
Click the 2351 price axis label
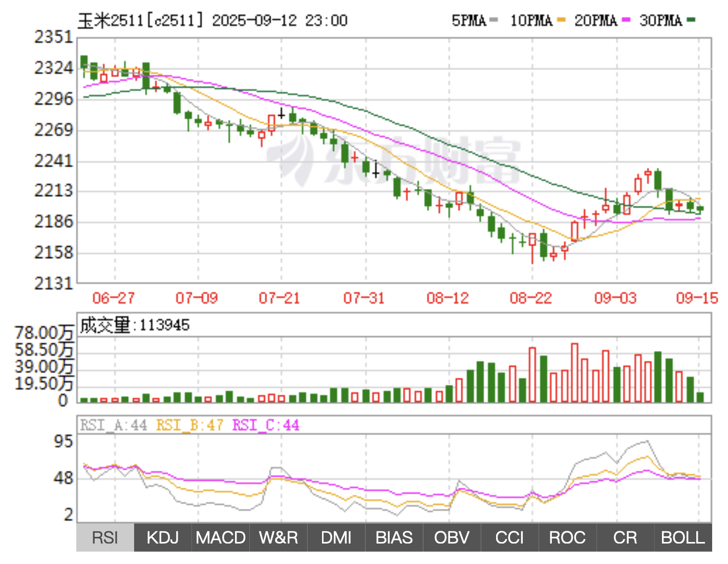(54, 37)
